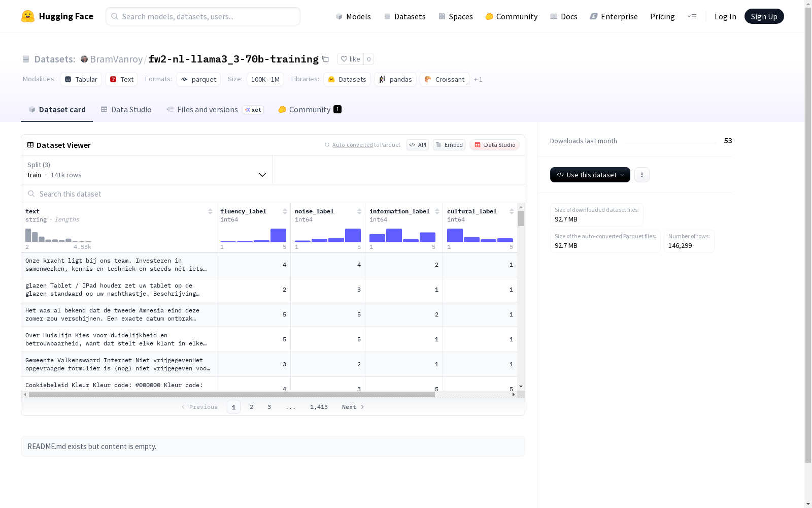Sort by the fluency_label column icon
812x508 pixels.
(x=285, y=211)
